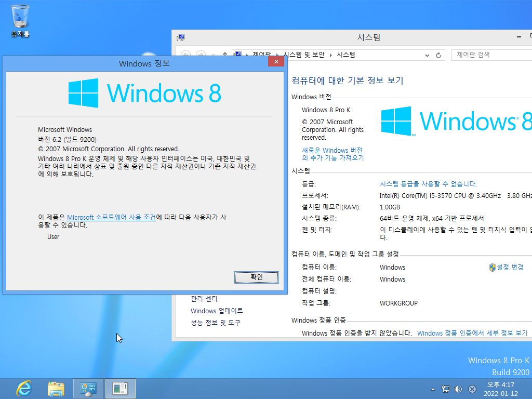
Task: Switch to the Control Panel taskbar button
Action: tap(88, 389)
